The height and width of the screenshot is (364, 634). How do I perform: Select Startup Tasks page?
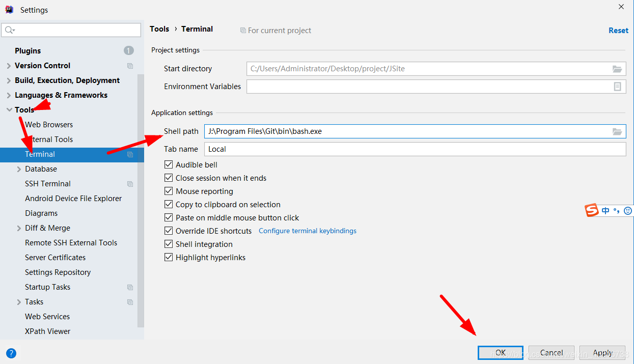tap(48, 287)
